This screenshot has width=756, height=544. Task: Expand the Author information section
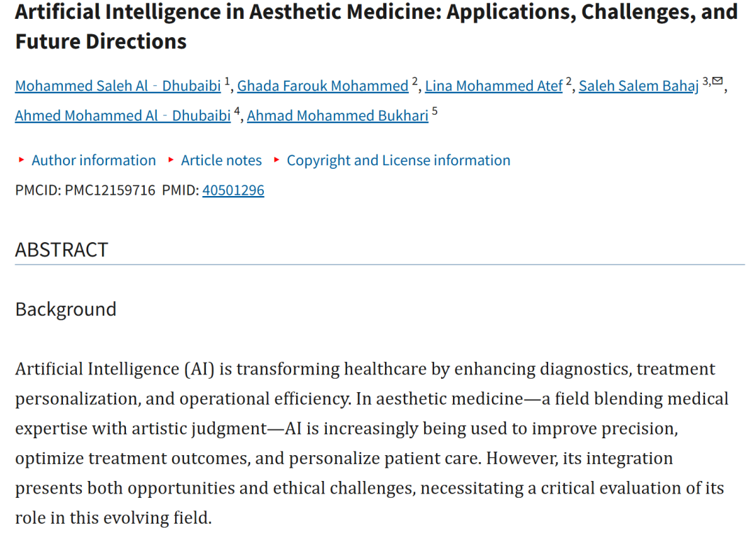94,160
